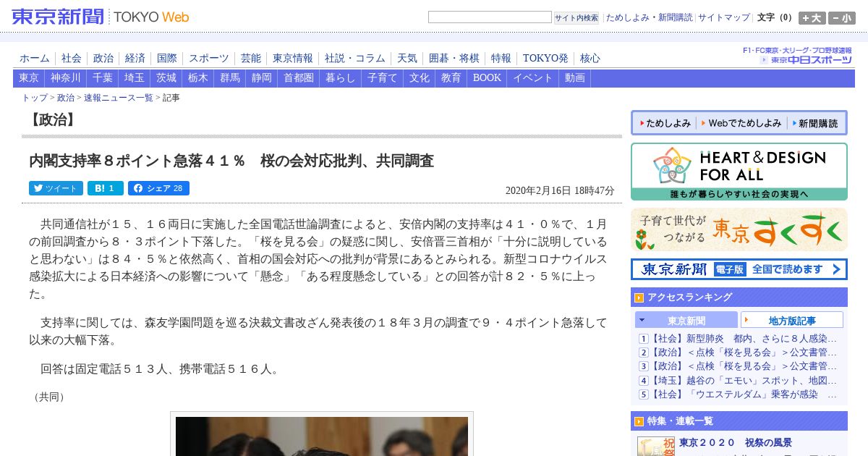This screenshot has height=456, width=868.
Task: Select 群馬 in the regional bar
Action: pos(230,78)
